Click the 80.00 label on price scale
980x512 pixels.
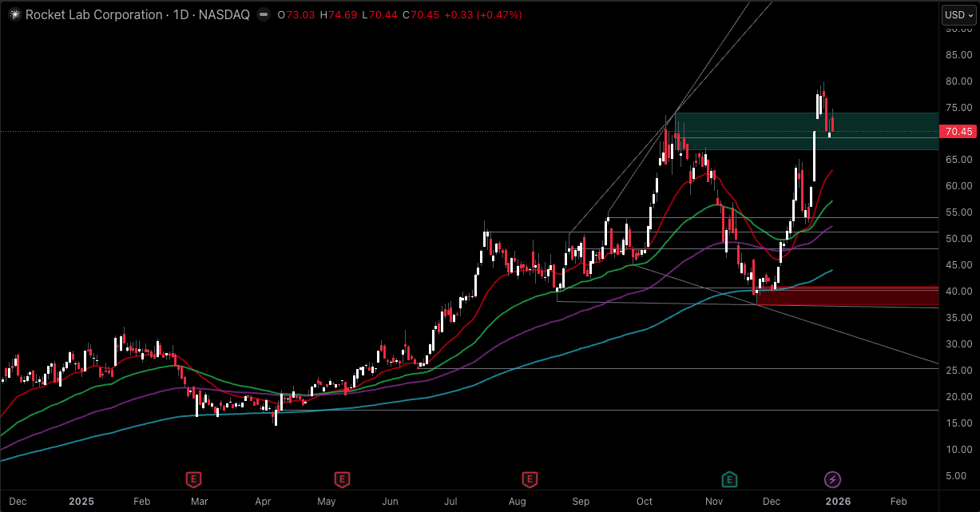[958, 81]
